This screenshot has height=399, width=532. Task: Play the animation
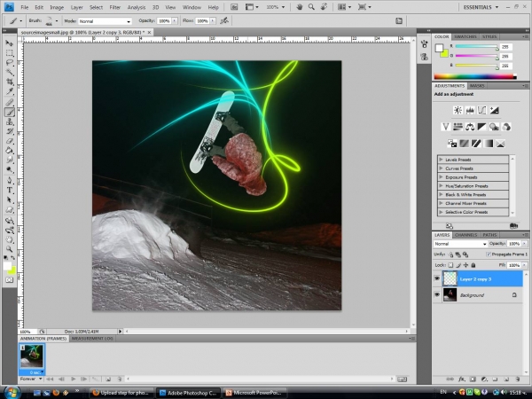(x=73, y=379)
